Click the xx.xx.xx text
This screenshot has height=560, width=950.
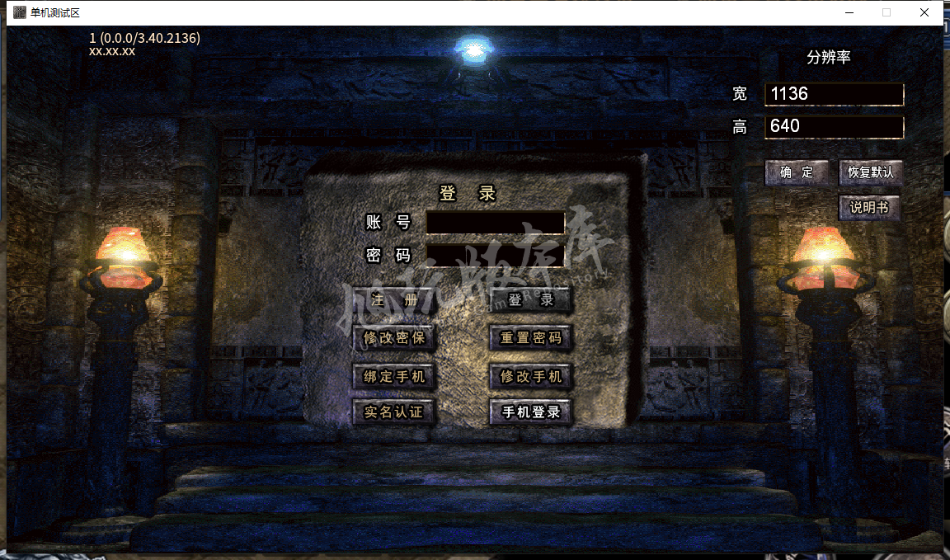pyautogui.click(x=112, y=51)
